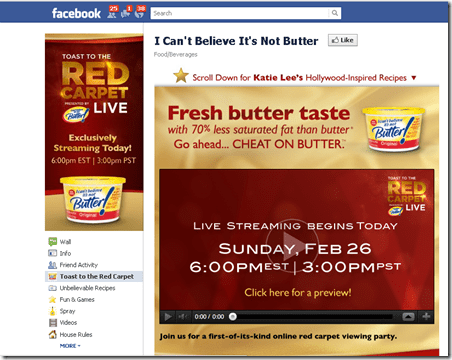Open friend requests notification icon

tap(113, 12)
